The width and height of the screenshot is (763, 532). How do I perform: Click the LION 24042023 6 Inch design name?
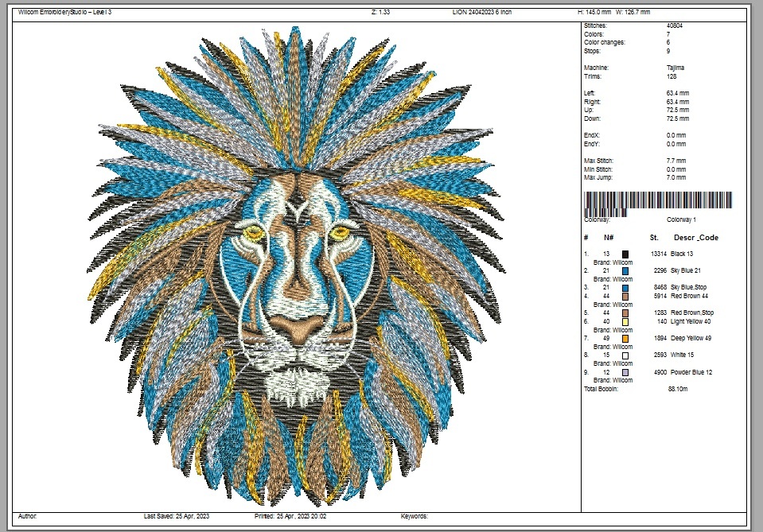pos(481,12)
